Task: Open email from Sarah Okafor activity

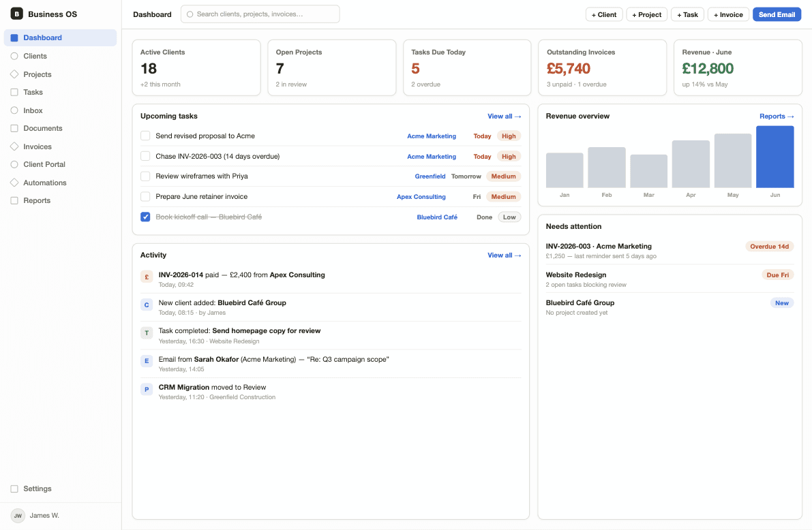Action: pos(331,364)
